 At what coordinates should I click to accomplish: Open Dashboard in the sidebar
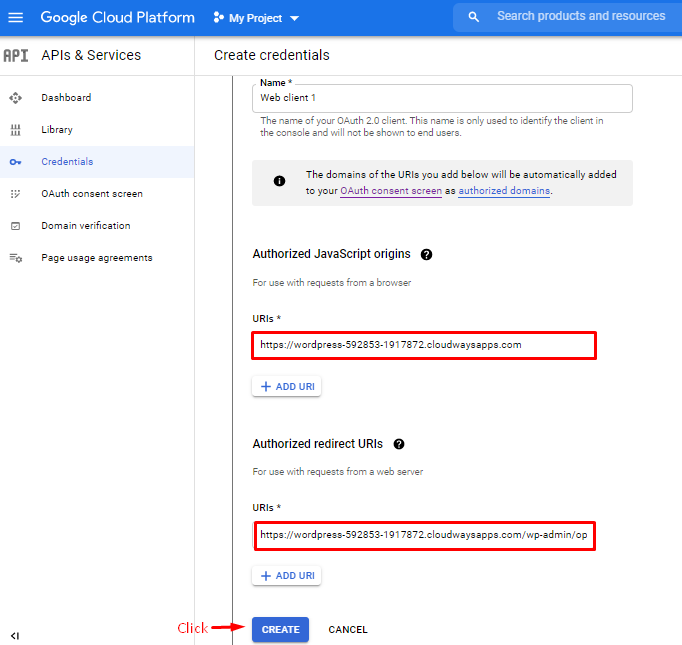(66, 97)
